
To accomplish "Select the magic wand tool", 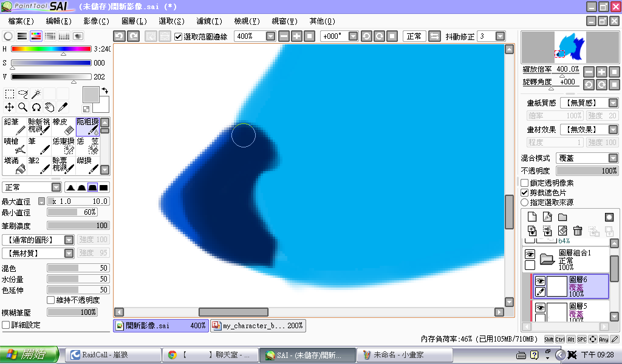I will (36, 94).
